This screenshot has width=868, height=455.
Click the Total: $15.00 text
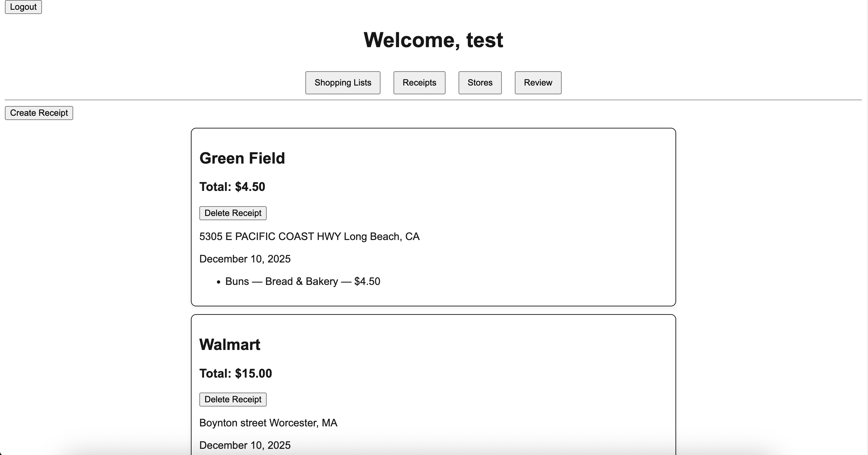(235, 373)
